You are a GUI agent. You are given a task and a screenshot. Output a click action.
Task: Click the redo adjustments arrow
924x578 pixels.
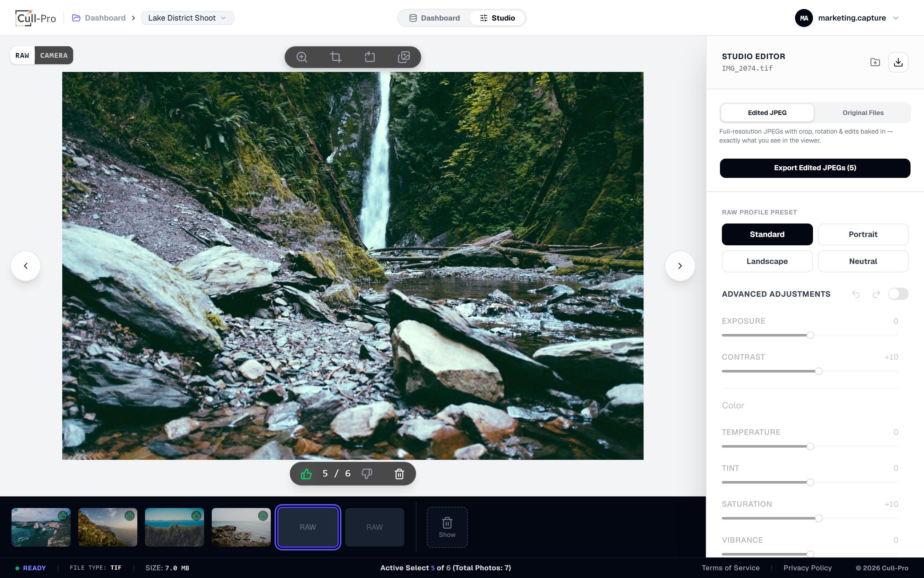click(x=876, y=294)
